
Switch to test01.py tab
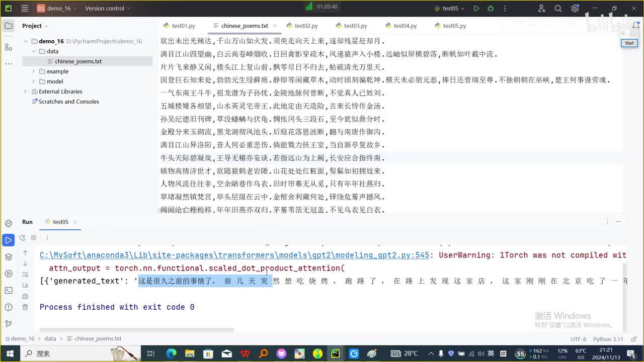tap(179, 26)
